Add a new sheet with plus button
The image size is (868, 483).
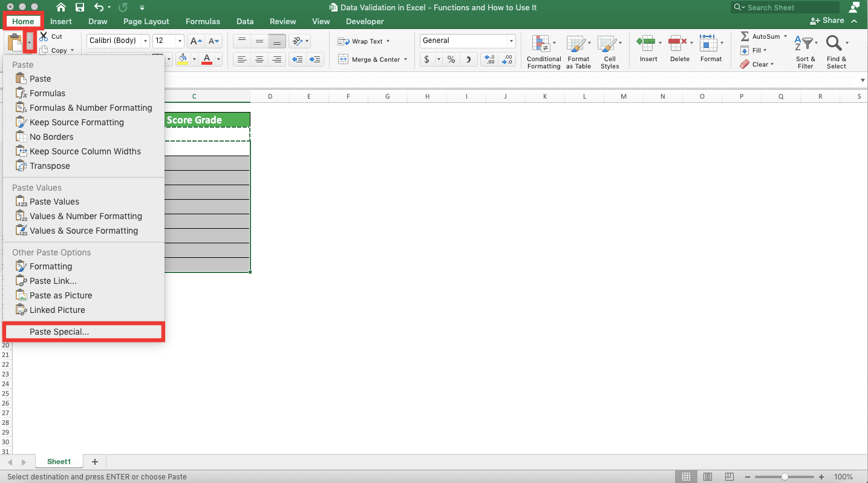[95, 462]
